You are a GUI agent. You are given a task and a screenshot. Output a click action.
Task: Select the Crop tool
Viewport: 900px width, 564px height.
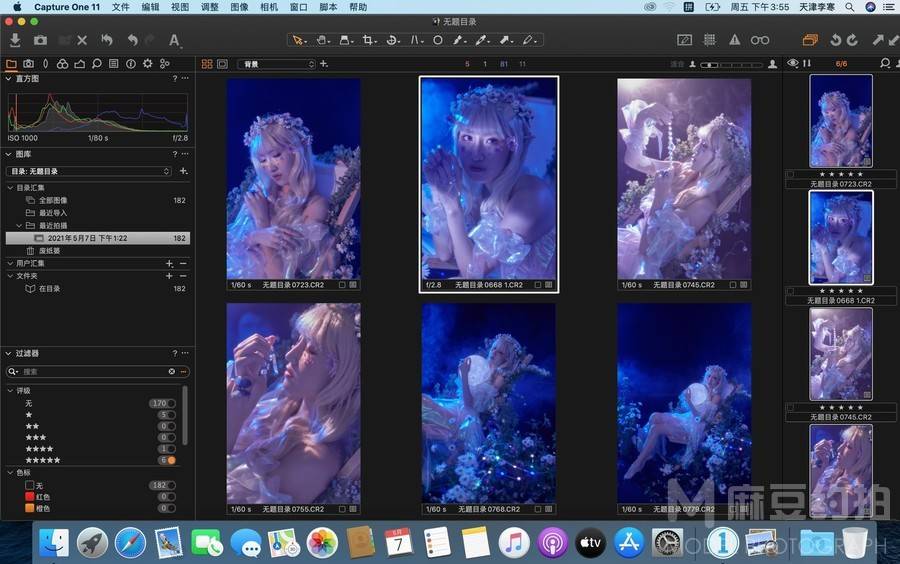pyautogui.click(x=369, y=40)
